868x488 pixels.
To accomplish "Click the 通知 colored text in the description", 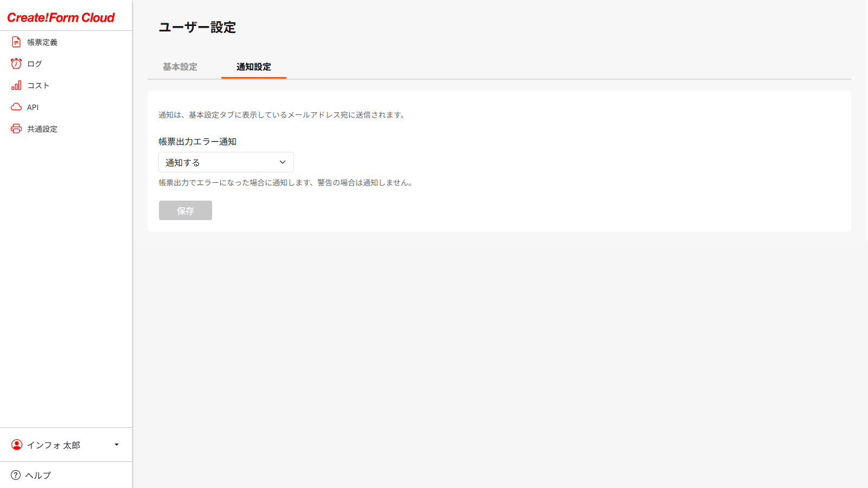I will pyautogui.click(x=165, y=114).
